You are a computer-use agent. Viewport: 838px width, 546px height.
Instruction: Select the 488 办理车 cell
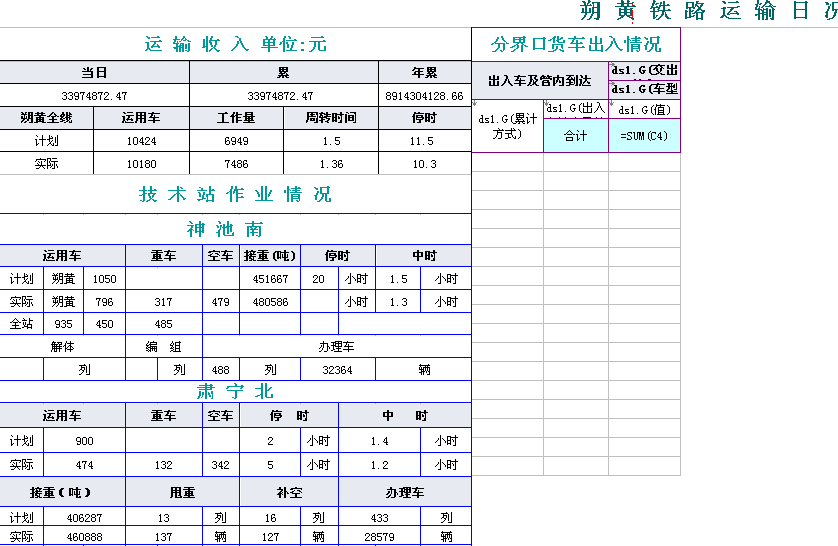[x=221, y=370]
